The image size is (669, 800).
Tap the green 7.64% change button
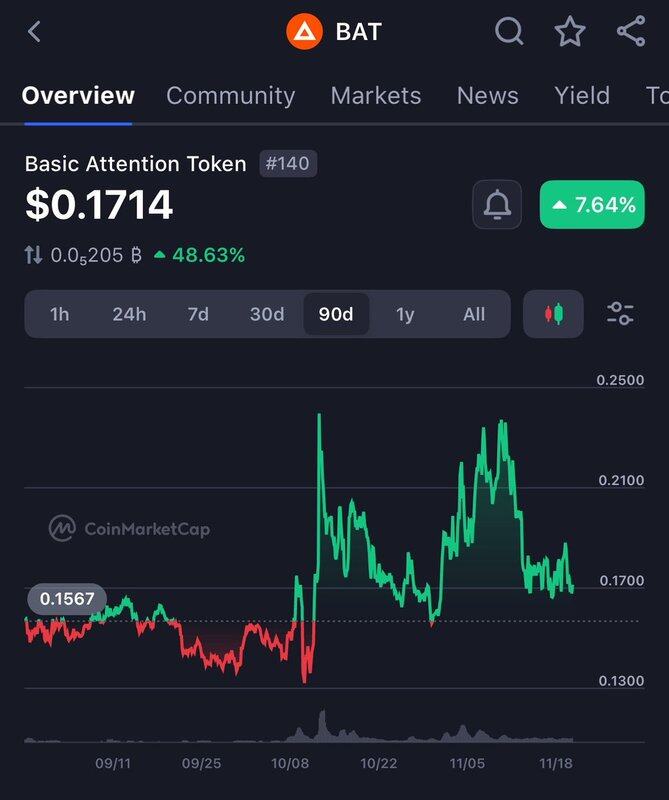click(x=592, y=205)
